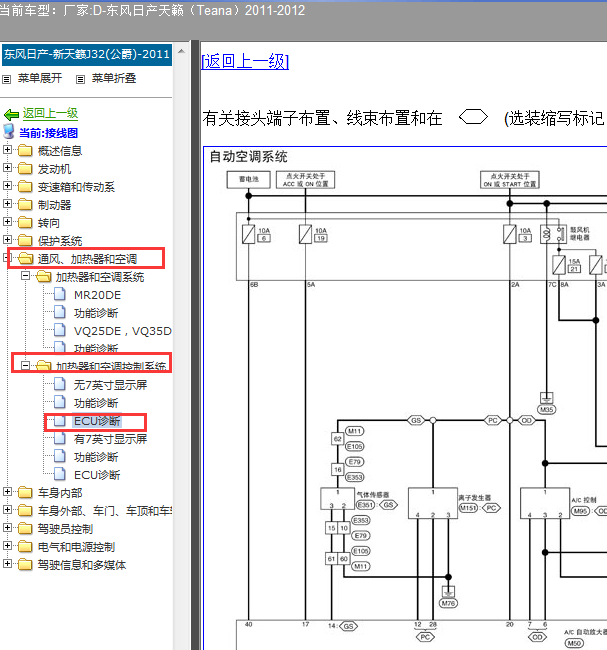607x650 pixels.
Task: Expand the 制动器 tree node
Action: (7, 204)
